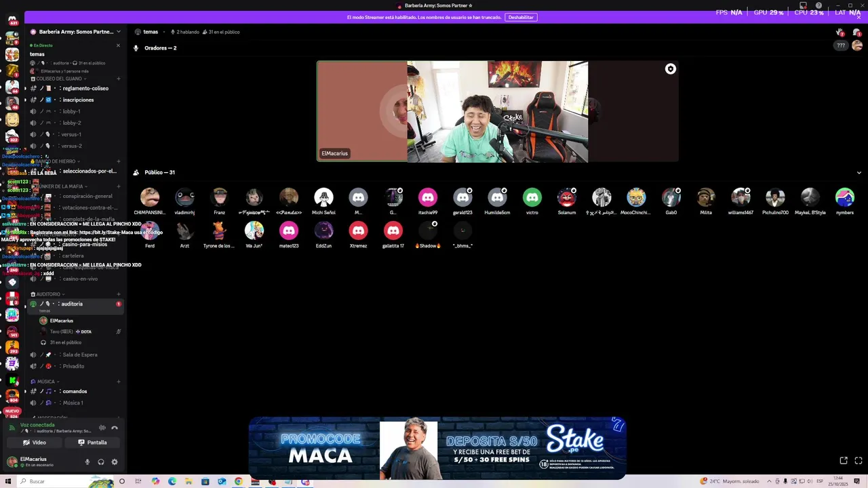Open user settings gear icon
868x488 pixels.
[115, 462]
